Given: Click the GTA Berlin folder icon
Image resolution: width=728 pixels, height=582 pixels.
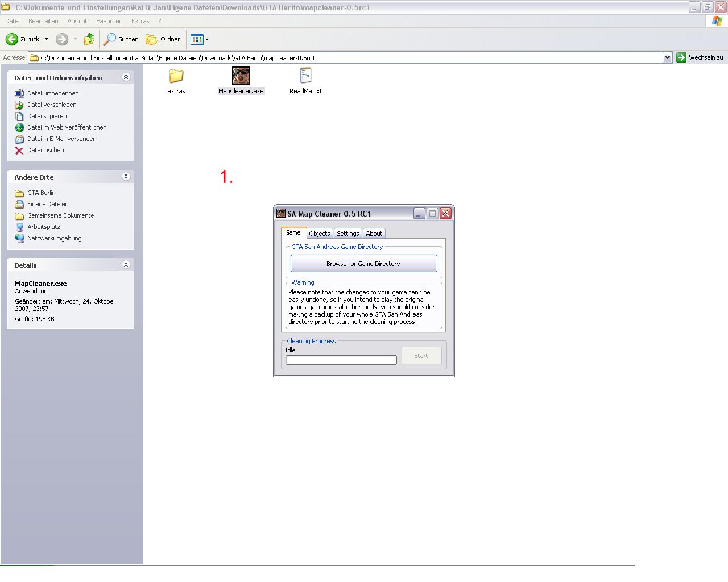Looking at the screenshot, I should point(19,193).
